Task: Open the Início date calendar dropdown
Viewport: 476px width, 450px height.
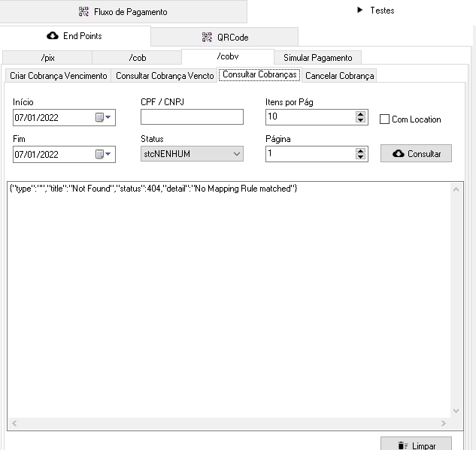Action: tap(103, 117)
